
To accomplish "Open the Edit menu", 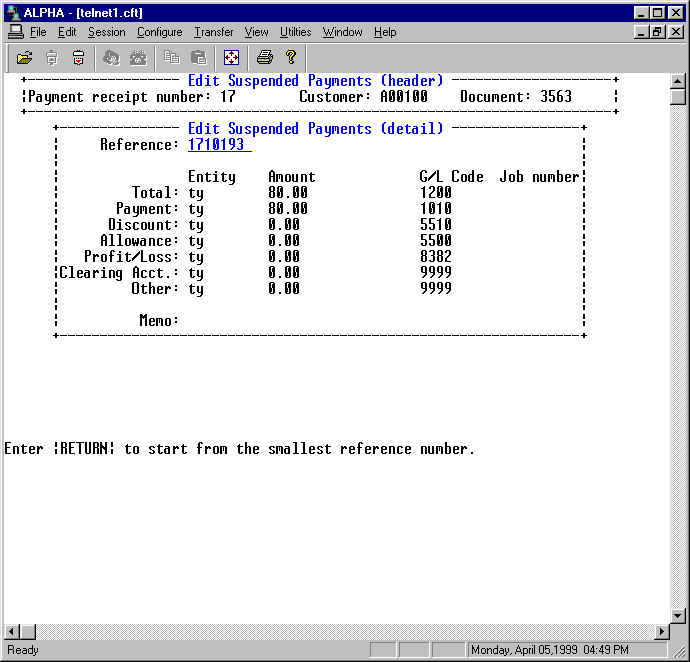I will (x=67, y=32).
